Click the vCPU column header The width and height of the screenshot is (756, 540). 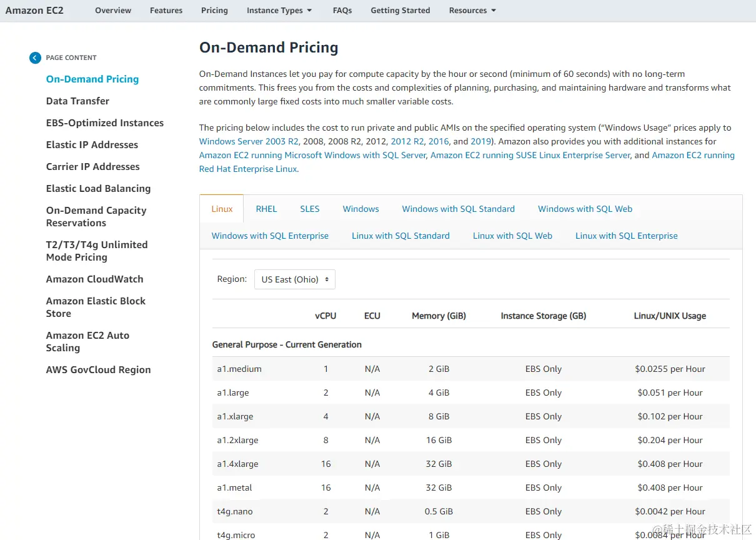(x=326, y=316)
